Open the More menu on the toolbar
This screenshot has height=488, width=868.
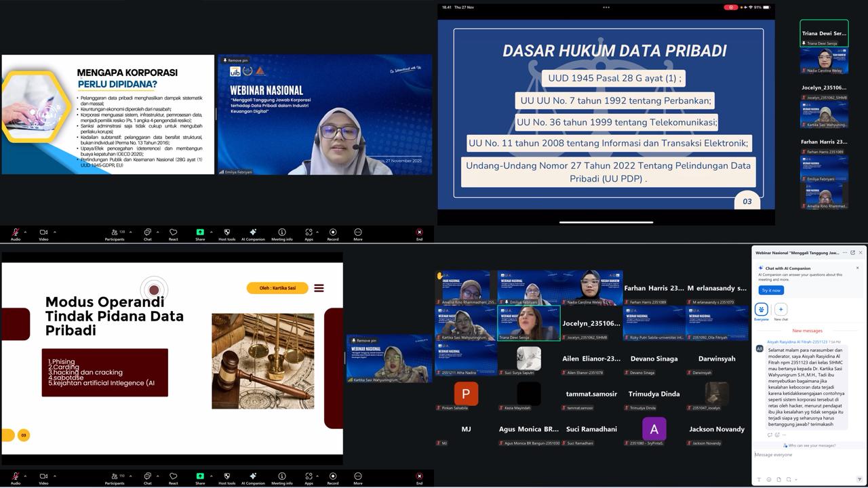coord(358,476)
